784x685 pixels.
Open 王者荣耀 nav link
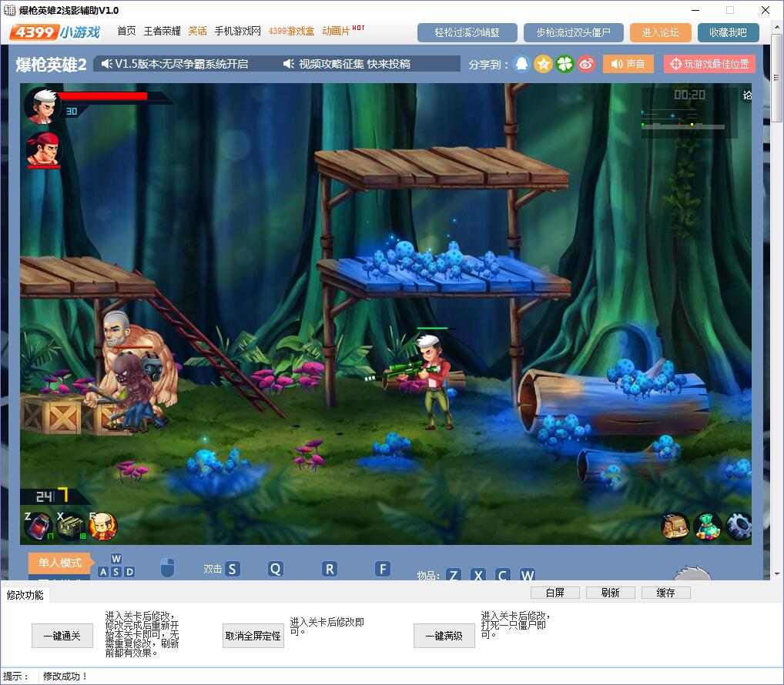[162, 31]
